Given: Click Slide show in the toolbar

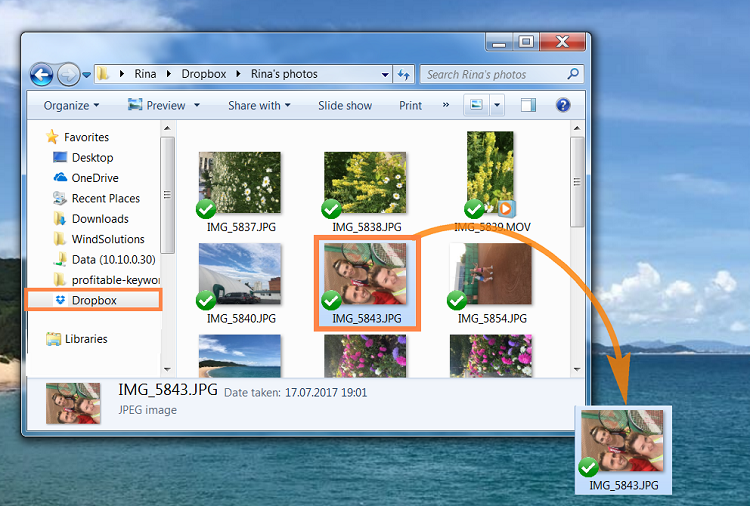Looking at the screenshot, I should click(344, 105).
